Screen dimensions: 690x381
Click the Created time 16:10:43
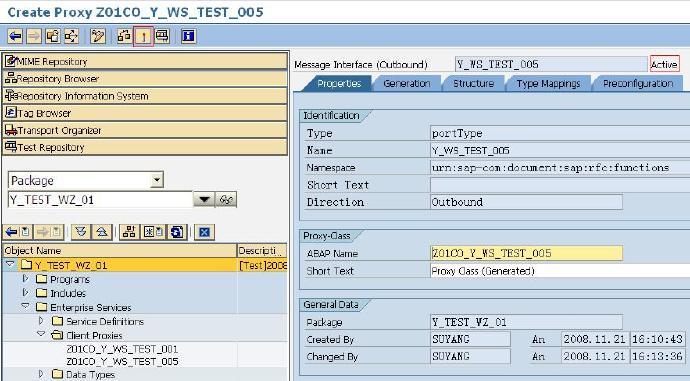pos(657,339)
